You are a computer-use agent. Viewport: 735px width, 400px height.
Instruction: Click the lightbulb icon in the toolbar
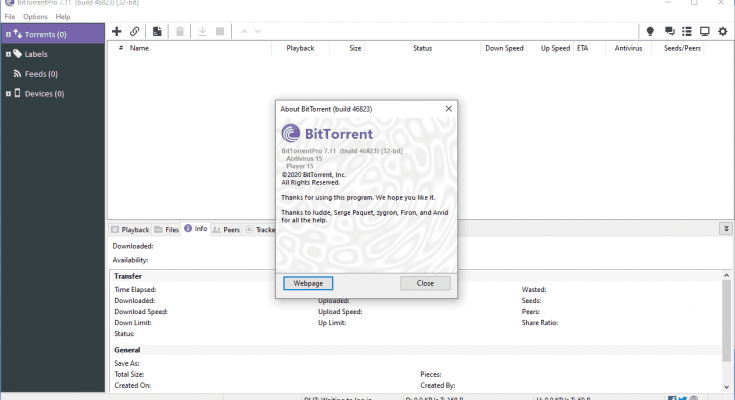[650, 32]
